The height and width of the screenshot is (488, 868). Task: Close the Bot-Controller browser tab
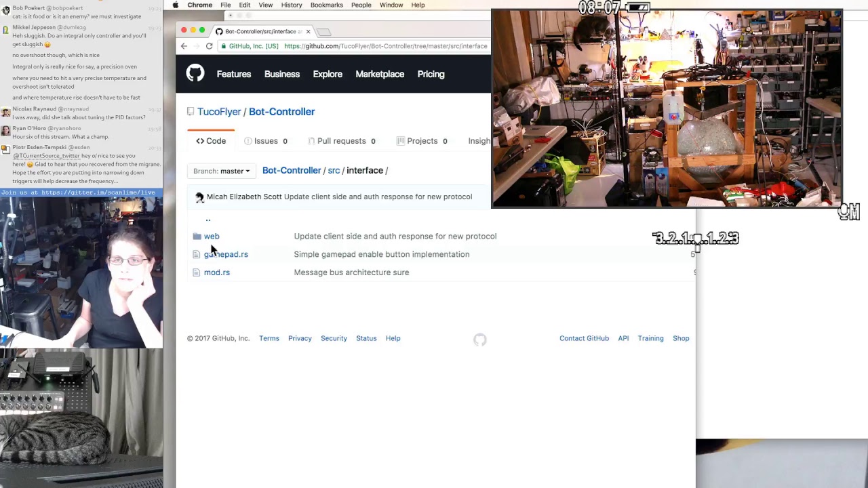coord(308,31)
